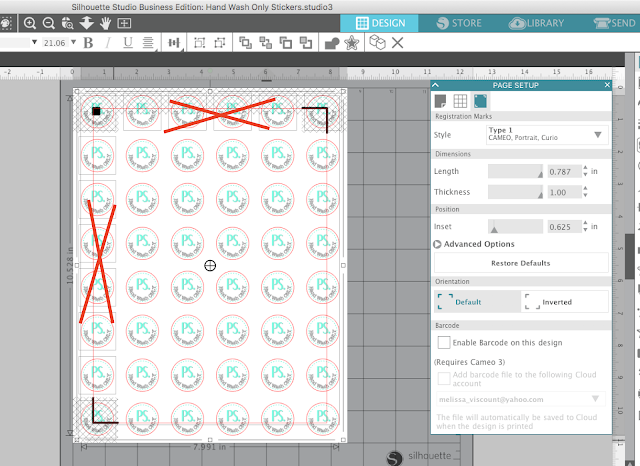The width and height of the screenshot is (640, 466).
Task: Increase Inset with stepper up arrow
Action: pyautogui.click(x=585, y=223)
